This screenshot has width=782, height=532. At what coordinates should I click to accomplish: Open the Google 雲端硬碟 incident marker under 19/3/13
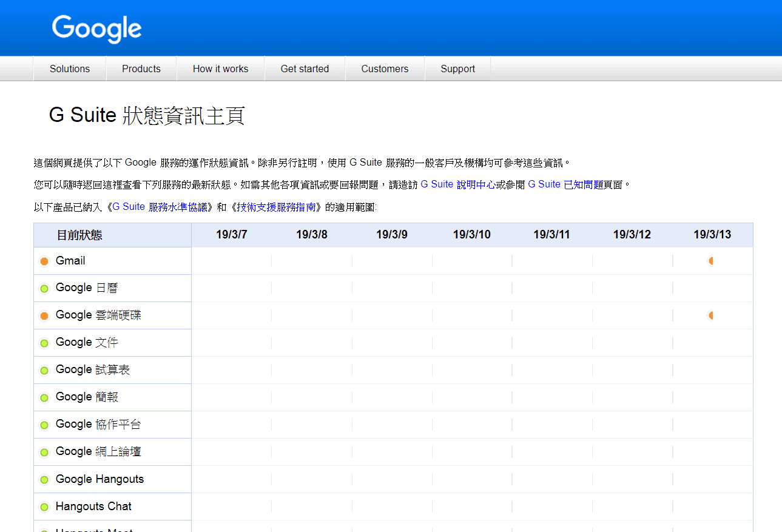[710, 315]
